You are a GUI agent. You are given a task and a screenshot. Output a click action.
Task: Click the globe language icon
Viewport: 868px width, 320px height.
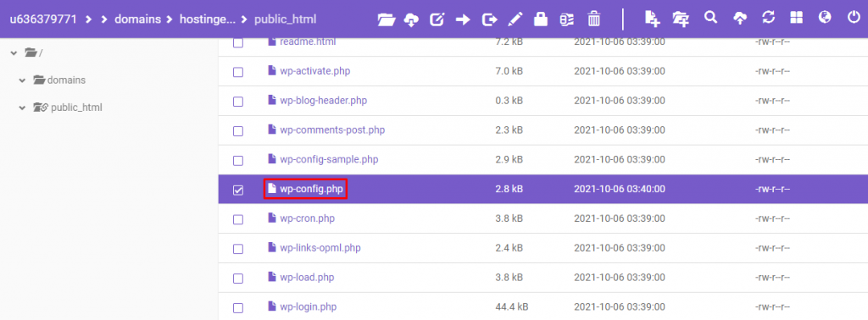coord(825,18)
